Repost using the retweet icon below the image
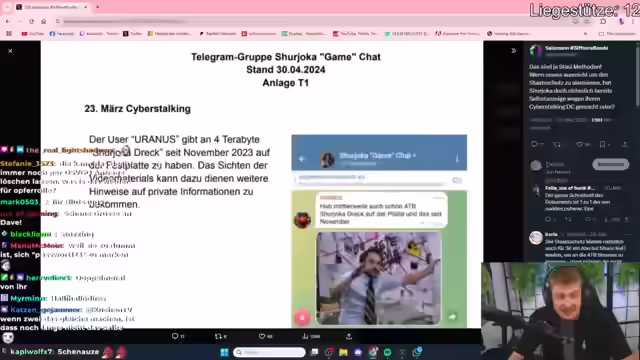Viewport: 640px width, 360px height. click(218, 336)
